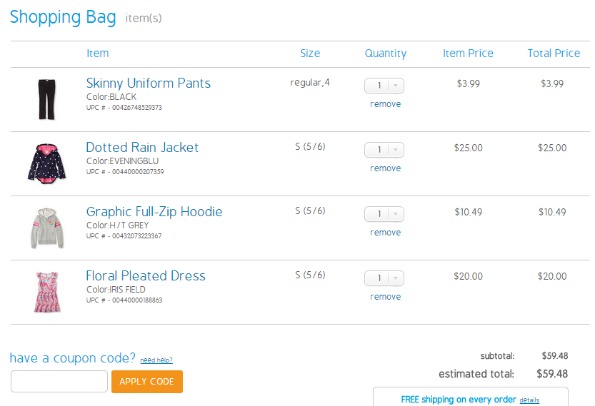Expand quantity dropdown for Graphic Full-Zip Hoodie
This screenshot has height=406, width=595.
coord(384,214)
